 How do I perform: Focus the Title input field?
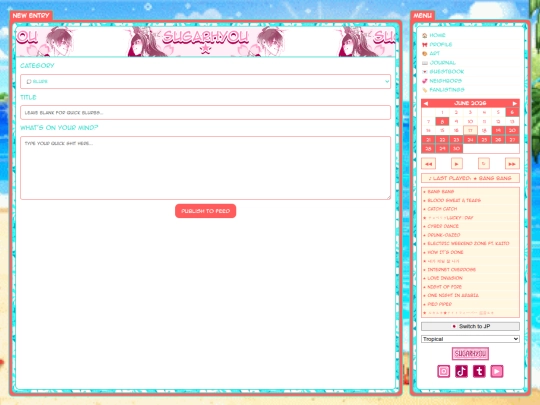pos(205,113)
